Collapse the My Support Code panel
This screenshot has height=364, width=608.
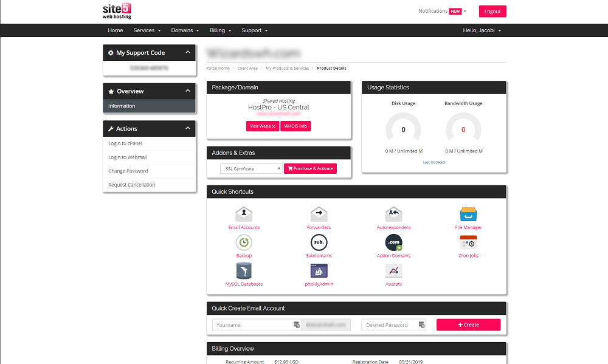tap(188, 52)
